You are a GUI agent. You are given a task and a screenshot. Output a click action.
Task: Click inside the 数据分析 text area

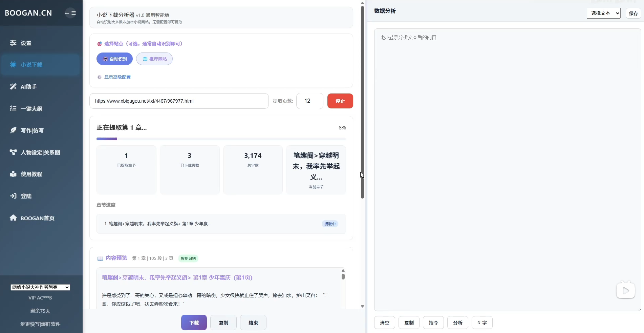(508, 169)
